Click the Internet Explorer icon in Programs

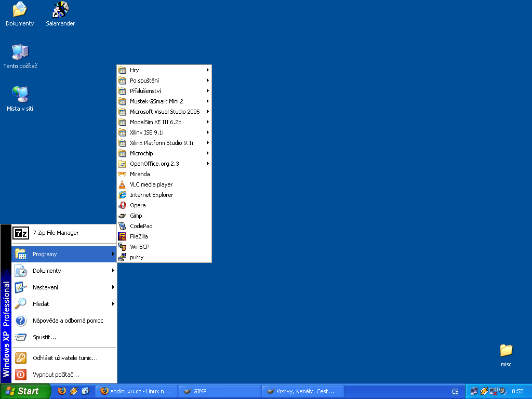(122, 195)
